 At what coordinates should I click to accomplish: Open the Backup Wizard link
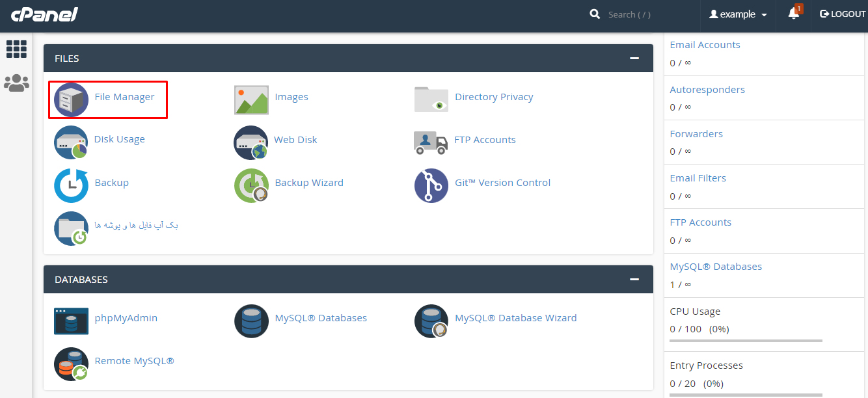pyautogui.click(x=309, y=183)
